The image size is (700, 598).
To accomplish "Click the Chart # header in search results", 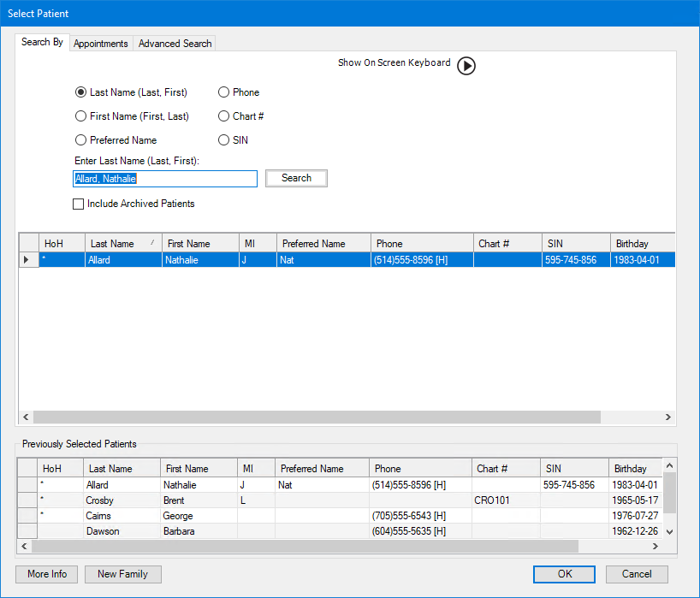I will [x=507, y=244].
